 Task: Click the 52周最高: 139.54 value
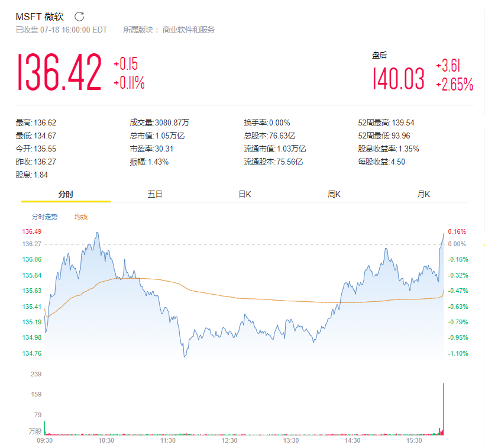click(x=386, y=123)
